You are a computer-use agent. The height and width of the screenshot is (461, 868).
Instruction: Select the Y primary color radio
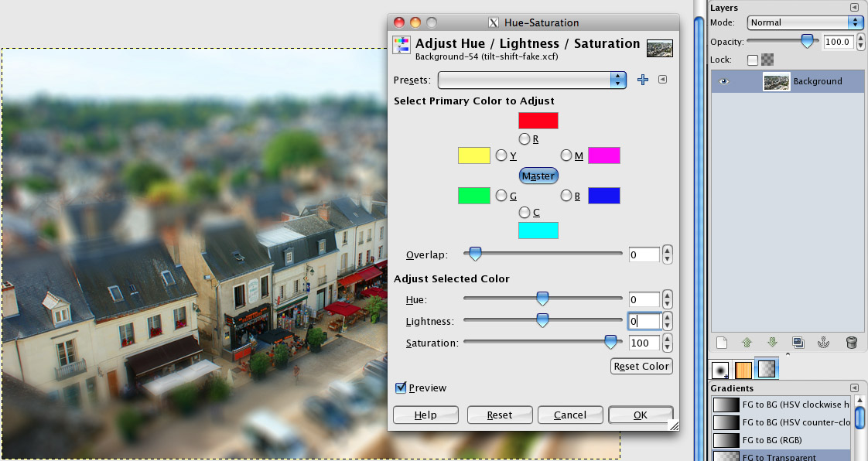pyautogui.click(x=501, y=155)
